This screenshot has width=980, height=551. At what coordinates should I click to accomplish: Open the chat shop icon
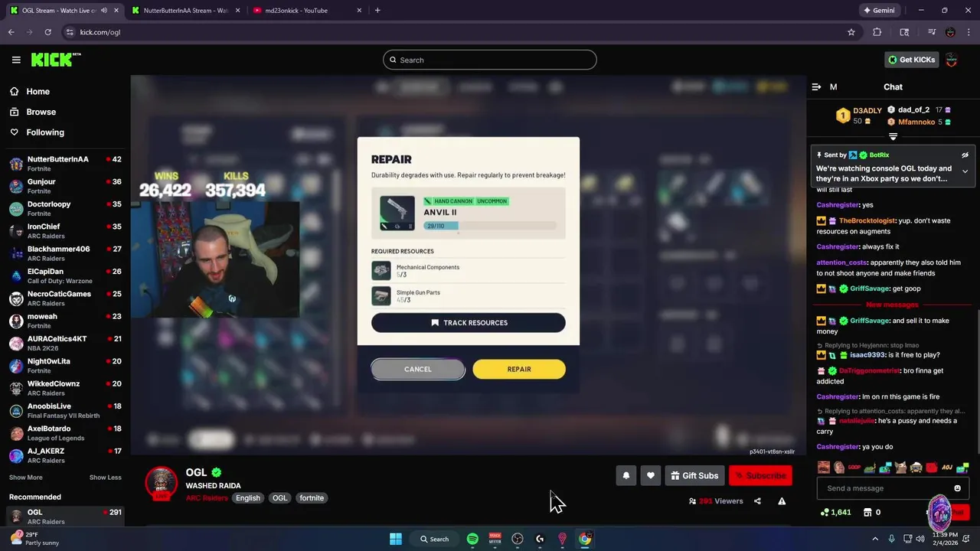[867, 512]
